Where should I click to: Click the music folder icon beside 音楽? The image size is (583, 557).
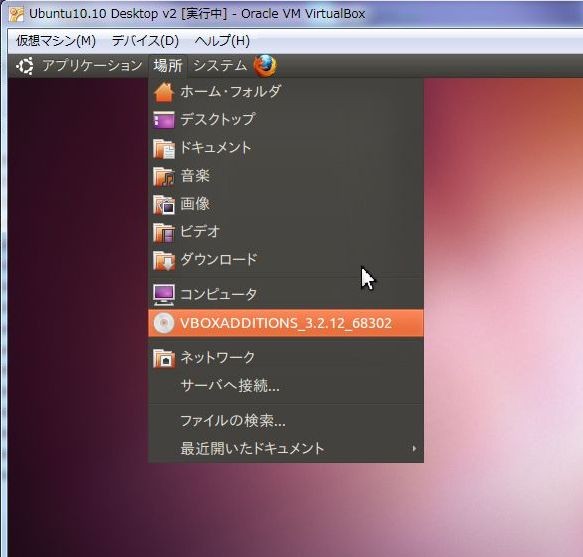point(164,176)
